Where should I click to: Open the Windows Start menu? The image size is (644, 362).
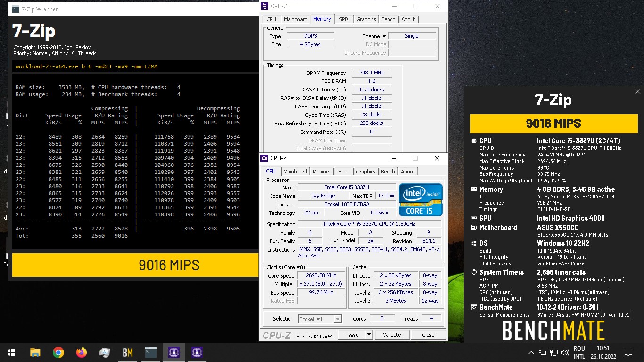click(x=11, y=353)
